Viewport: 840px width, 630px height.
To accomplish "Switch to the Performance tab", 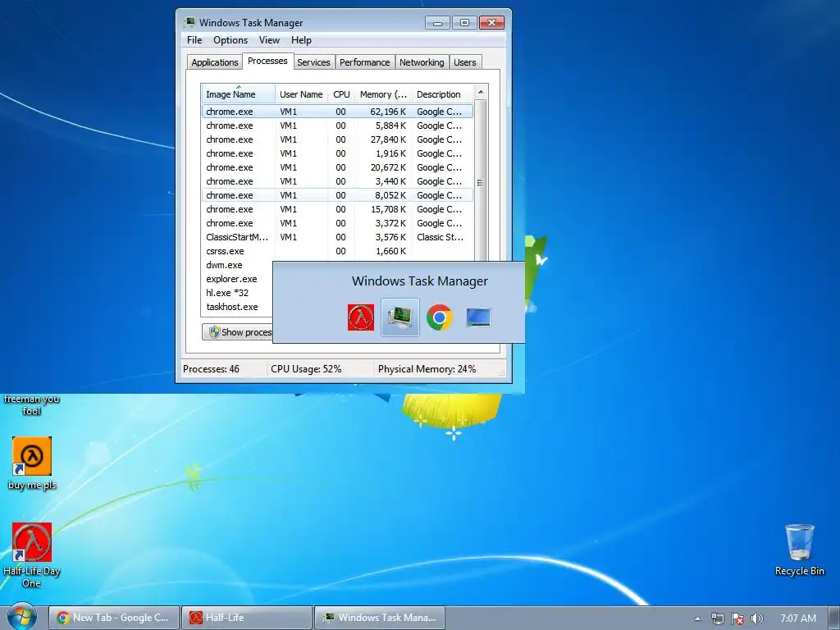I will pyautogui.click(x=365, y=62).
